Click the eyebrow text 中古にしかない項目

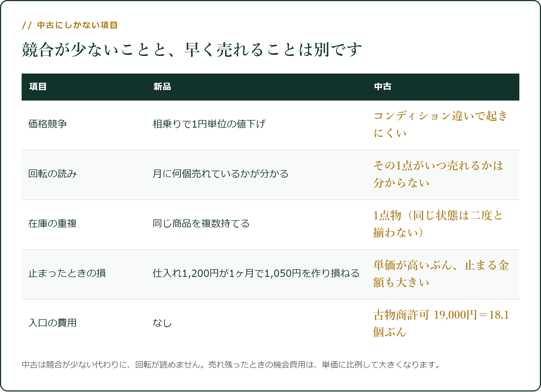click(x=77, y=25)
